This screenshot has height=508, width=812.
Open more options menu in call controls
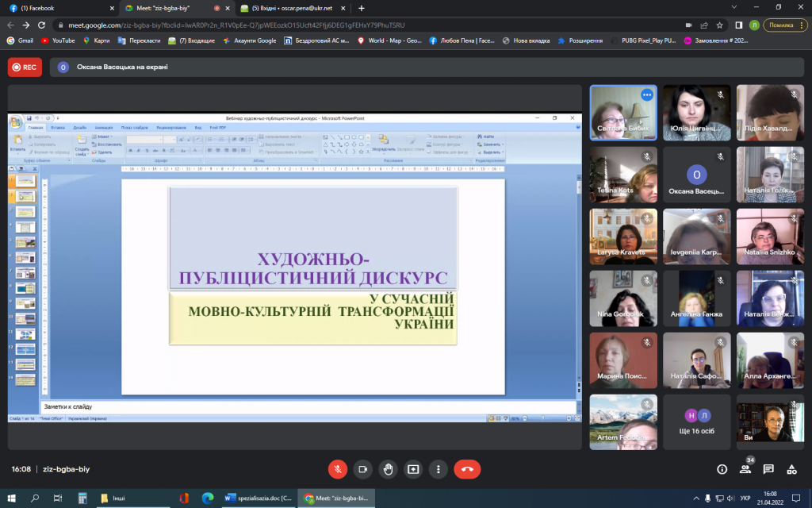coord(438,469)
